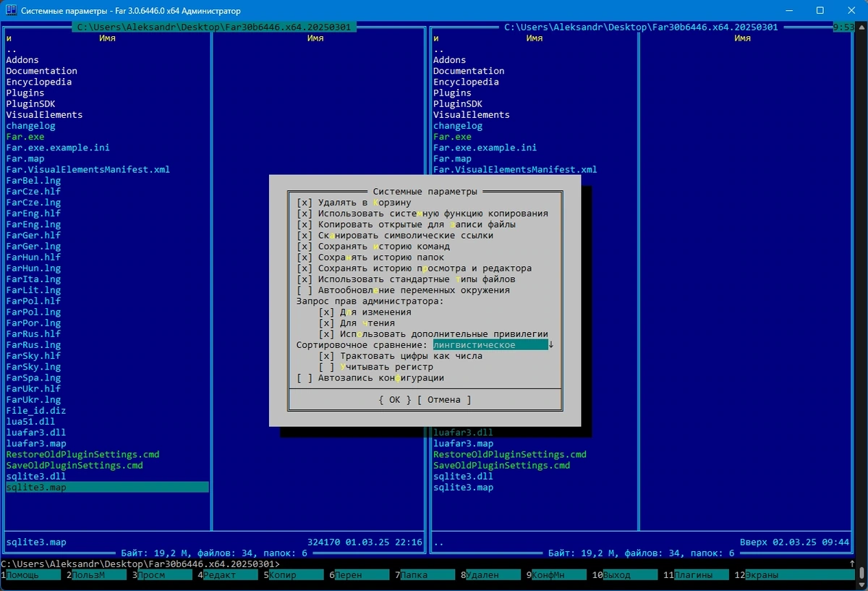Go to parent '..' entry in left panel

pos(12,49)
